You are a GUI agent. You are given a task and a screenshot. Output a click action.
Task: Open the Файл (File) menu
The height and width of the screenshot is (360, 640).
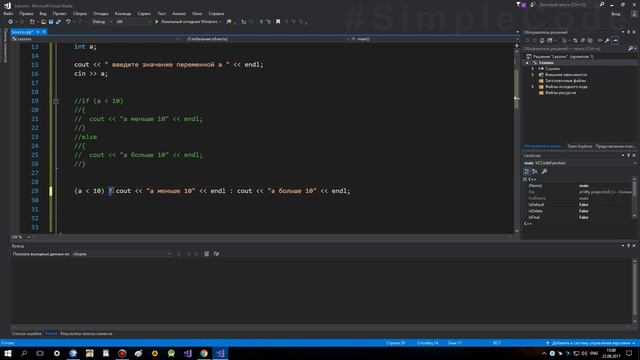pyautogui.click(x=8, y=13)
